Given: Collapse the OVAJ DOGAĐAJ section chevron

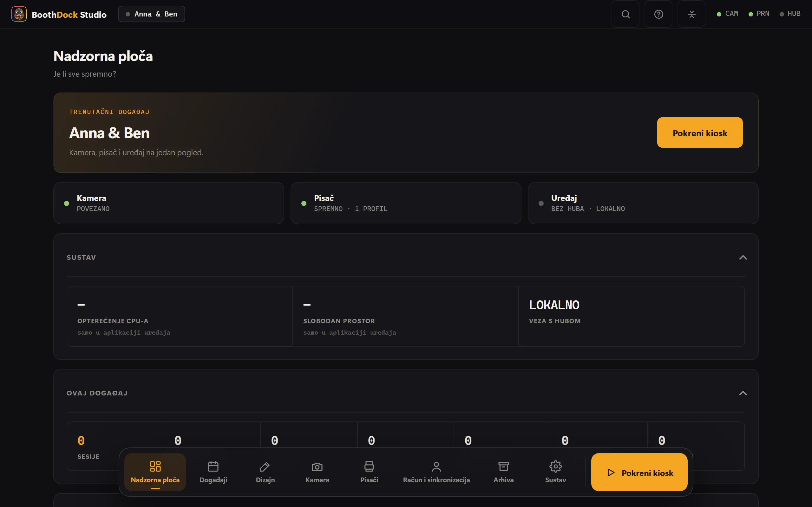Looking at the screenshot, I should coord(743,393).
